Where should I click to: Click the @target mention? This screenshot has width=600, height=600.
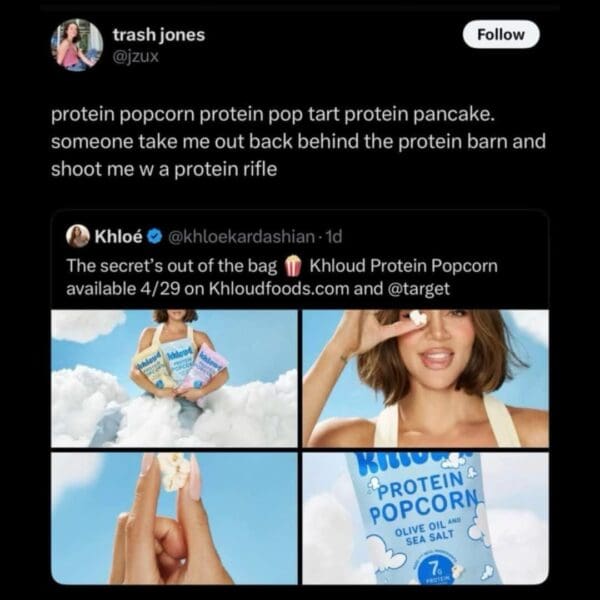coord(419,289)
